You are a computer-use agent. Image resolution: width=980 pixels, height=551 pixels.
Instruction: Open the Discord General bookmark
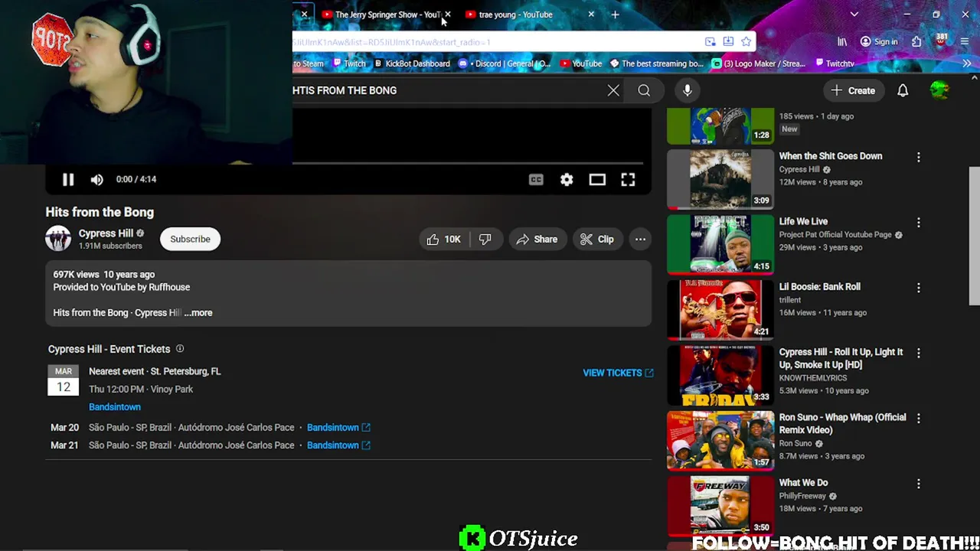[505, 64]
